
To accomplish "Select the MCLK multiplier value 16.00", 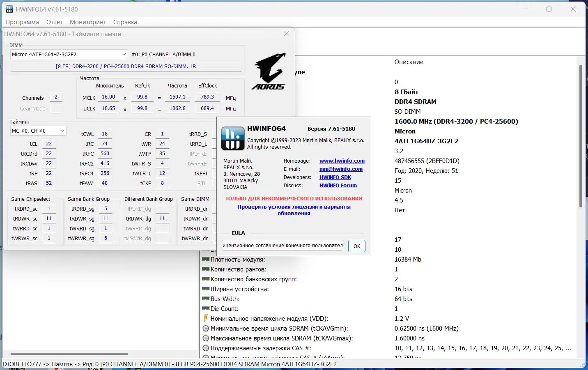I will point(108,97).
